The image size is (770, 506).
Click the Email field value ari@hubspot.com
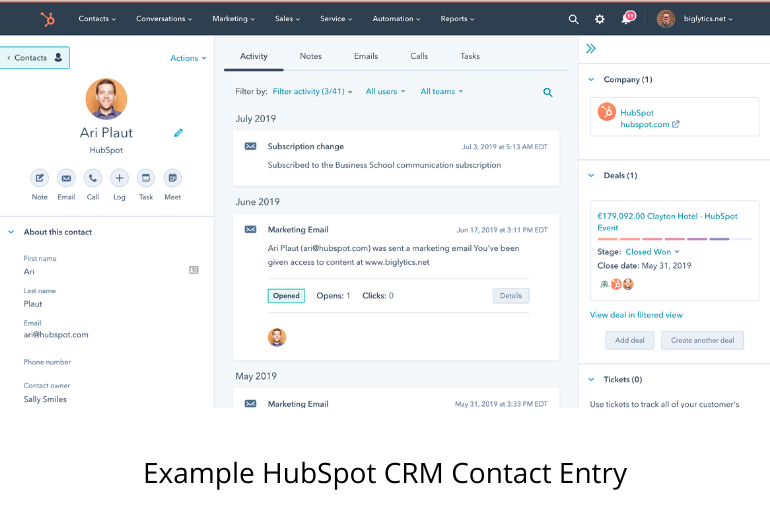coord(56,335)
